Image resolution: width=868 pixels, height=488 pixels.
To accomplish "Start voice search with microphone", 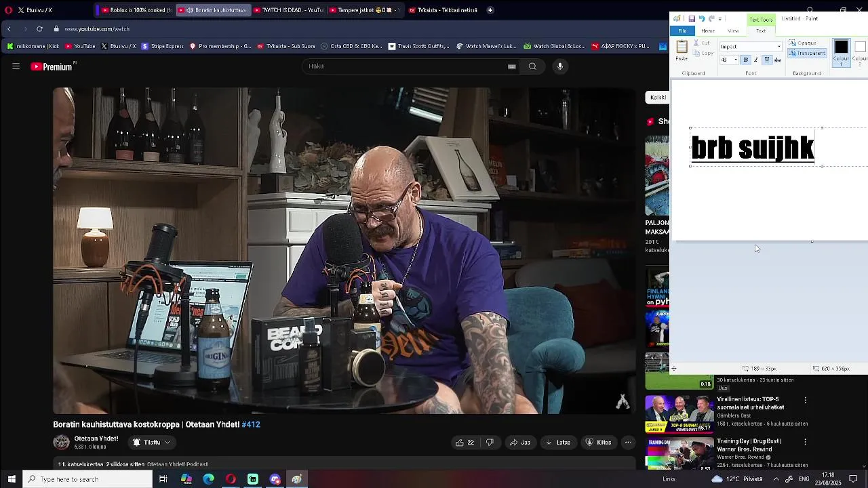I will pyautogui.click(x=560, y=66).
